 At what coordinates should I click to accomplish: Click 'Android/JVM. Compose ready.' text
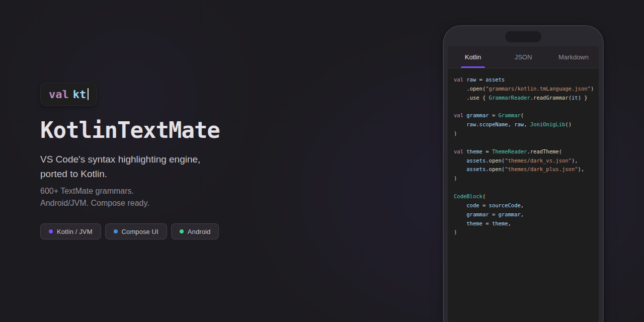click(95, 203)
